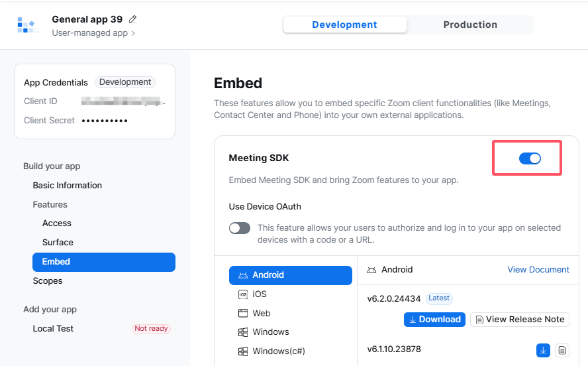Open the View Document link
Image resolution: width=588 pixels, height=366 pixels.
pos(538,270)
